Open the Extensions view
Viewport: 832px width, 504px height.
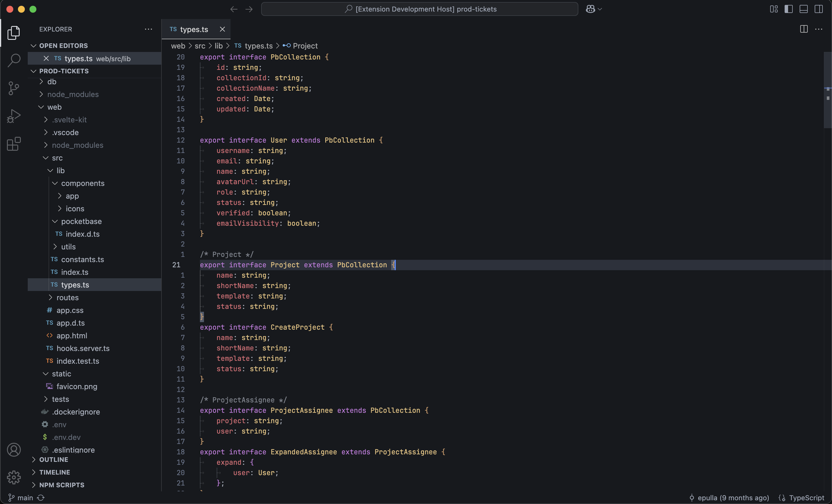(14, 144)
